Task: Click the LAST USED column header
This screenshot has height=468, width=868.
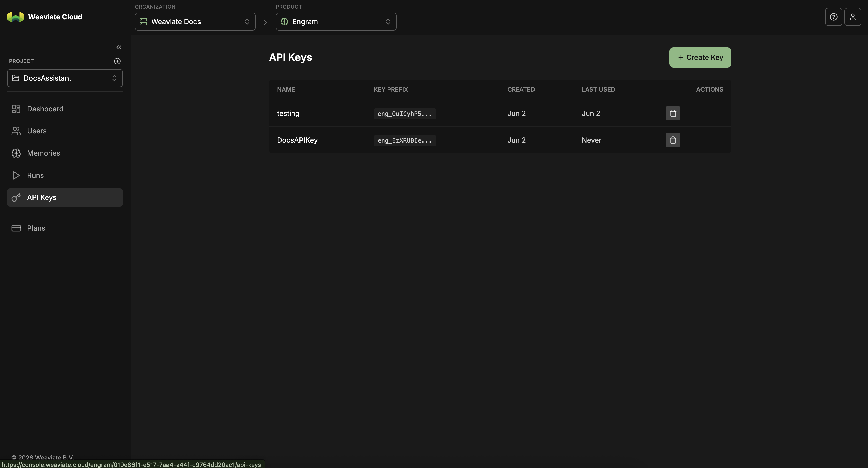Action: 598,90
